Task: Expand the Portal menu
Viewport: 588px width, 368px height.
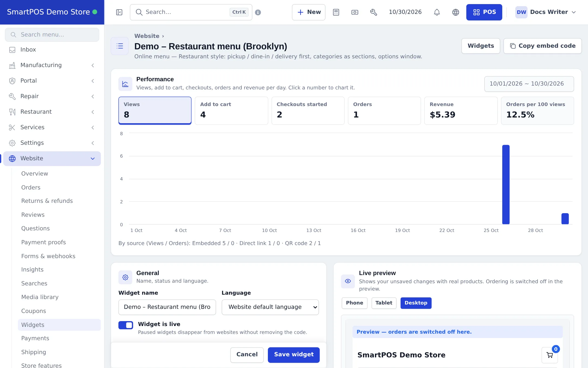Action: click(x=52, y=81)
